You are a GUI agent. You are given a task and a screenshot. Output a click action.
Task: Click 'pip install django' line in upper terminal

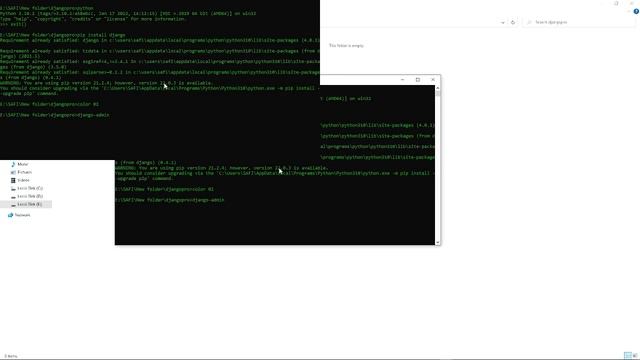[x=63, y=35]
